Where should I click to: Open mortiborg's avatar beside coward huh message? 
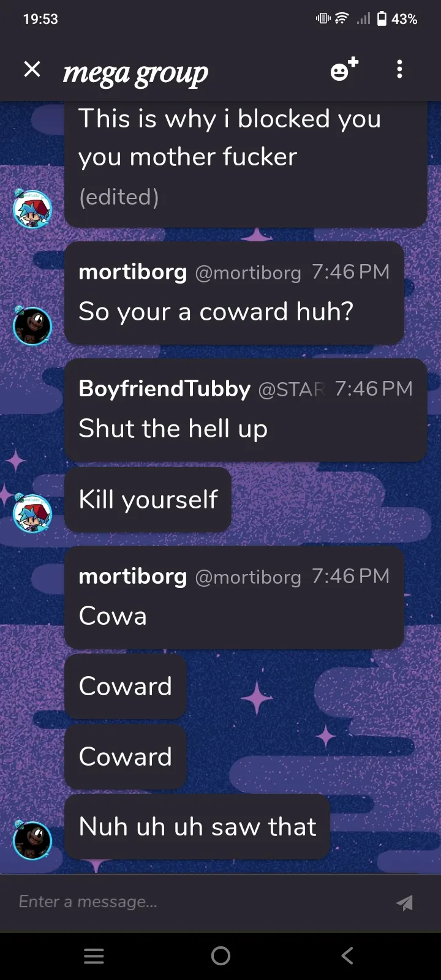coord(32,325)
